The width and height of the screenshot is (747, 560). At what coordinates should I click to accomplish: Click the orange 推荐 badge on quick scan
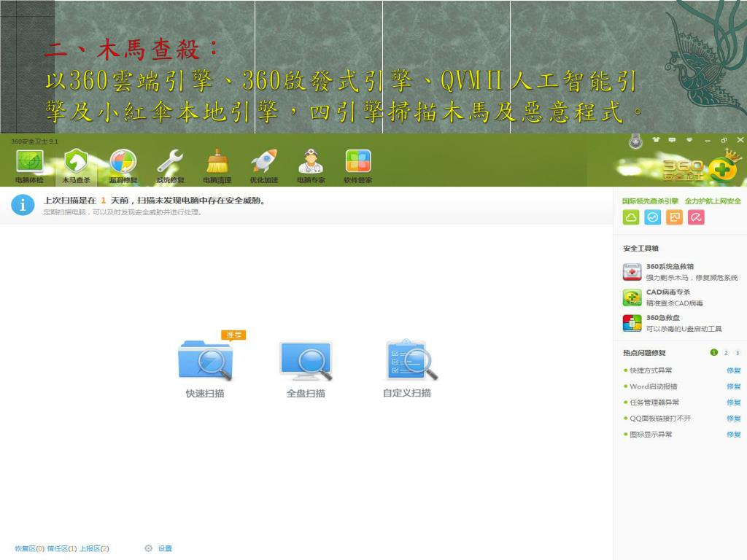click(x=233, y=335)
